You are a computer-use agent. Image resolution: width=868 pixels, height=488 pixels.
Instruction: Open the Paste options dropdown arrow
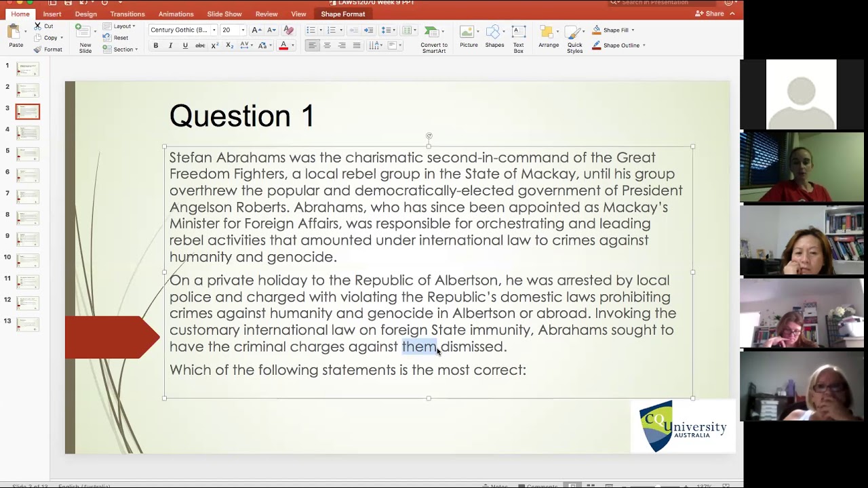click(26, 32)
